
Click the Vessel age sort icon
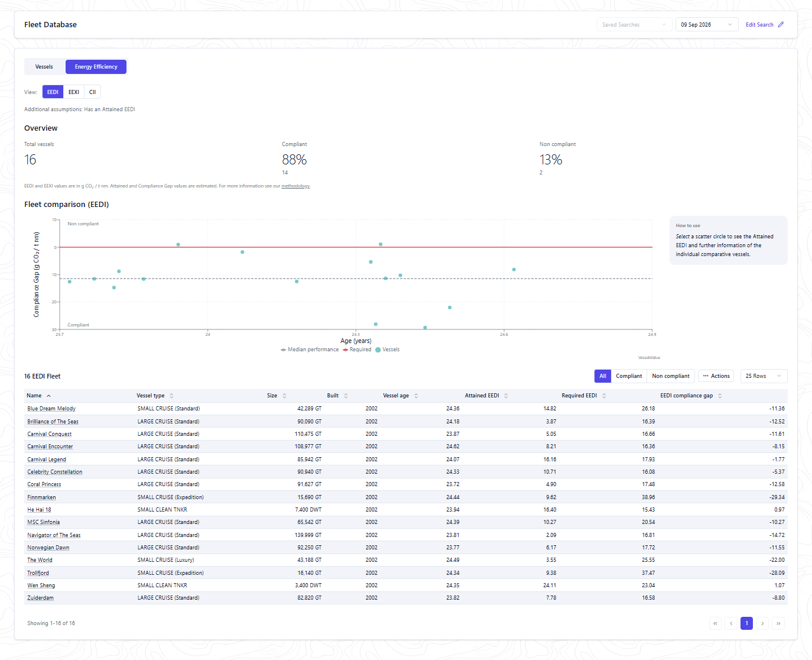pos(416,396)
